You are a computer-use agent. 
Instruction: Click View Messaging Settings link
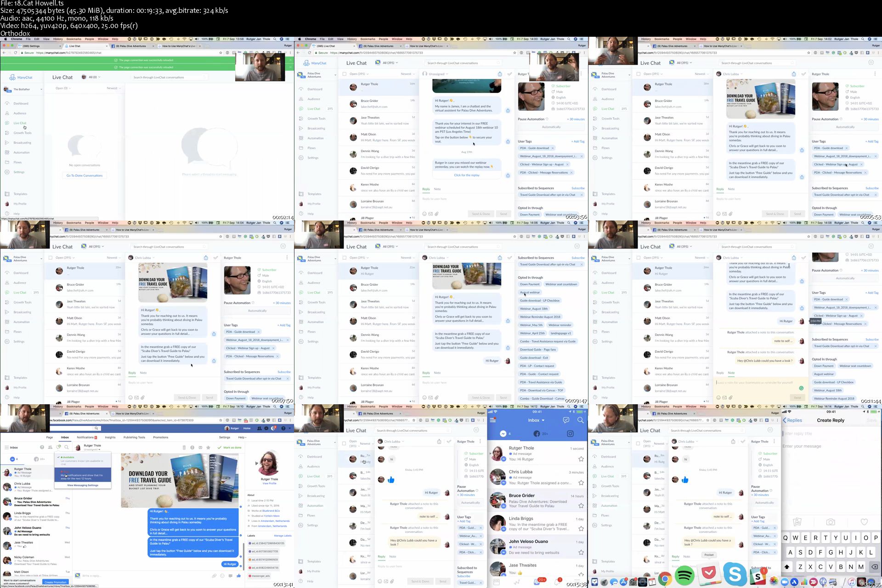click(x=83, y=485)
